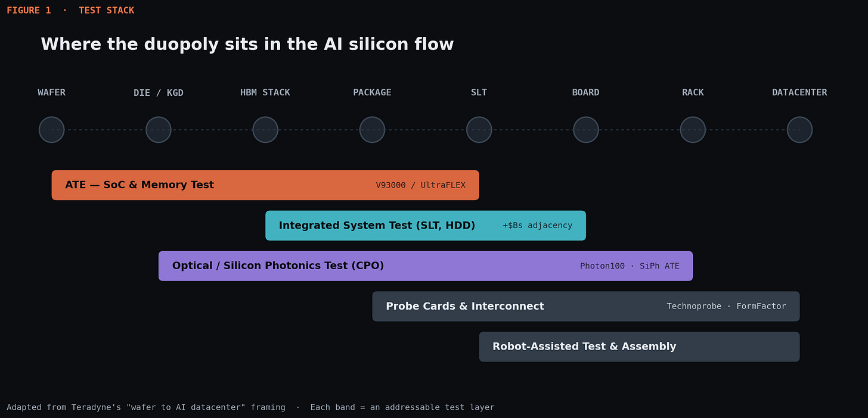This screenshot has height=418, width=868.
Task: Click the V93000 / UltraFLEX label
Action: [421, 185]
